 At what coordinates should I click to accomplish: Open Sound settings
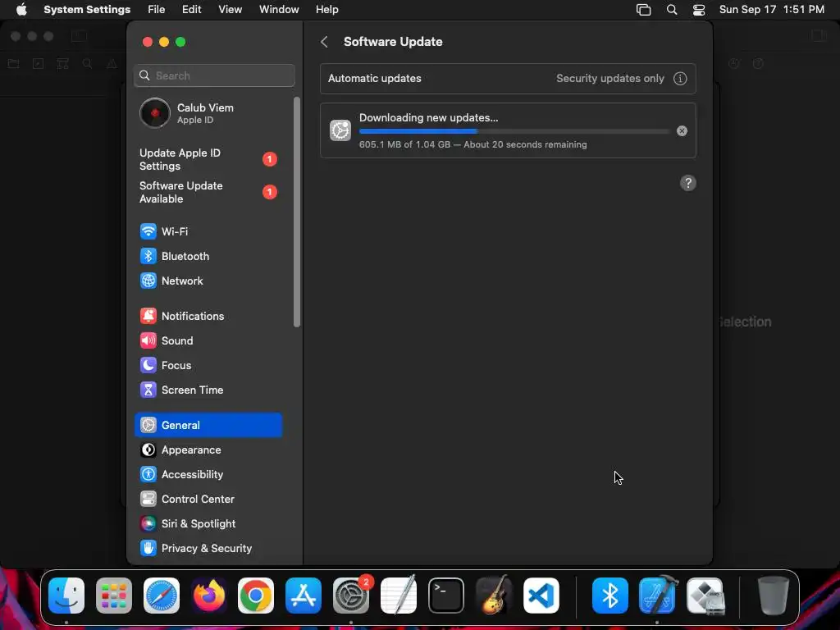click(208, 340)
